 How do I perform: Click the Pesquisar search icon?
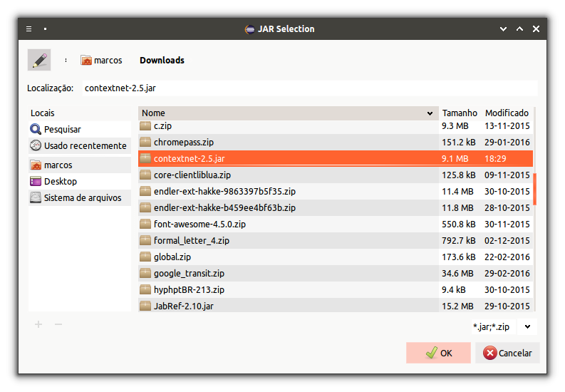tap(36, 130)
